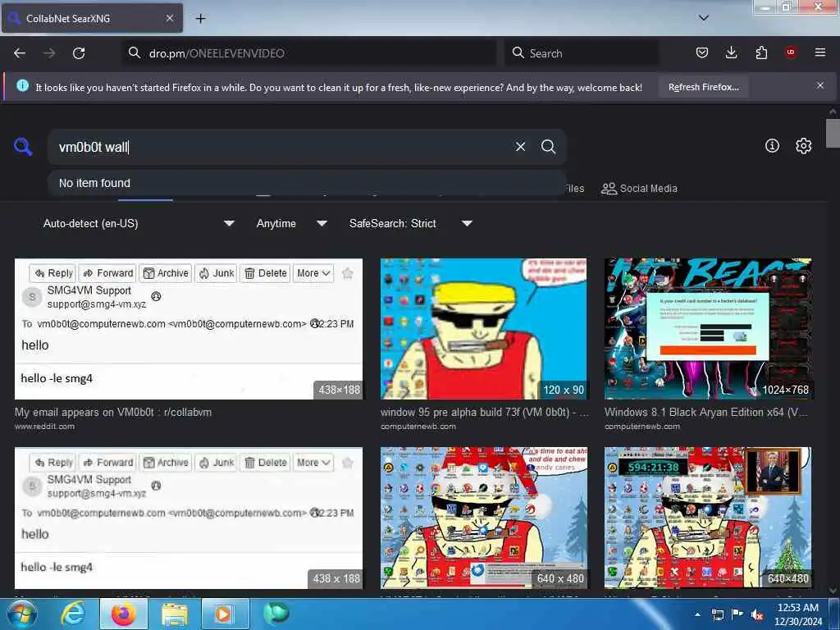Open the Pocket save icon

click(x=702, y=52)
